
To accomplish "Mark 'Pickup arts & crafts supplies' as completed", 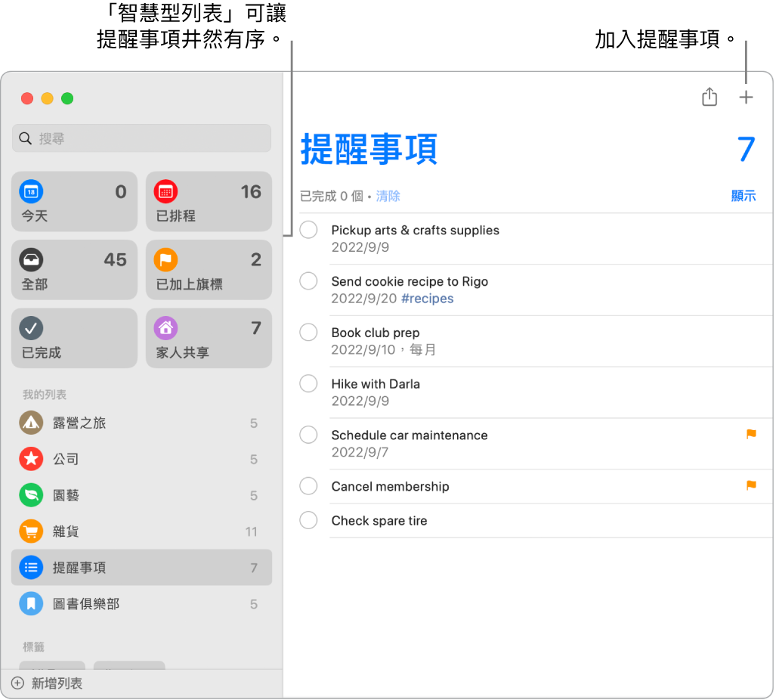I will 308,229.
